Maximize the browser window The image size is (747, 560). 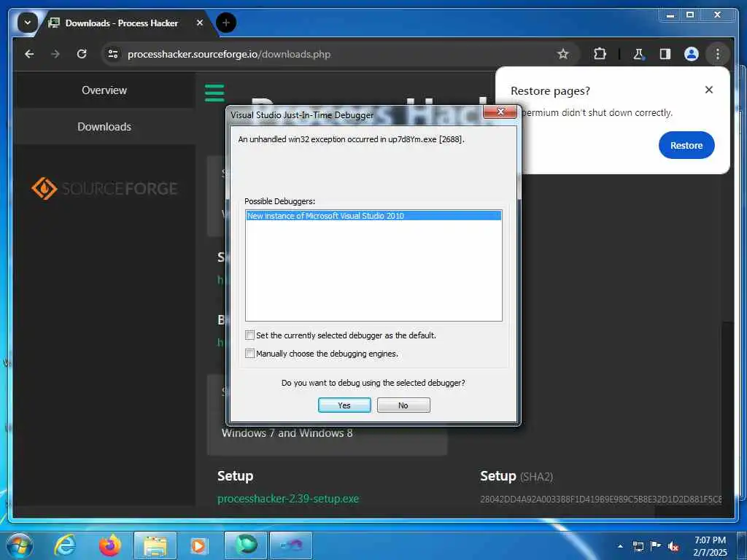coord(690,15)
